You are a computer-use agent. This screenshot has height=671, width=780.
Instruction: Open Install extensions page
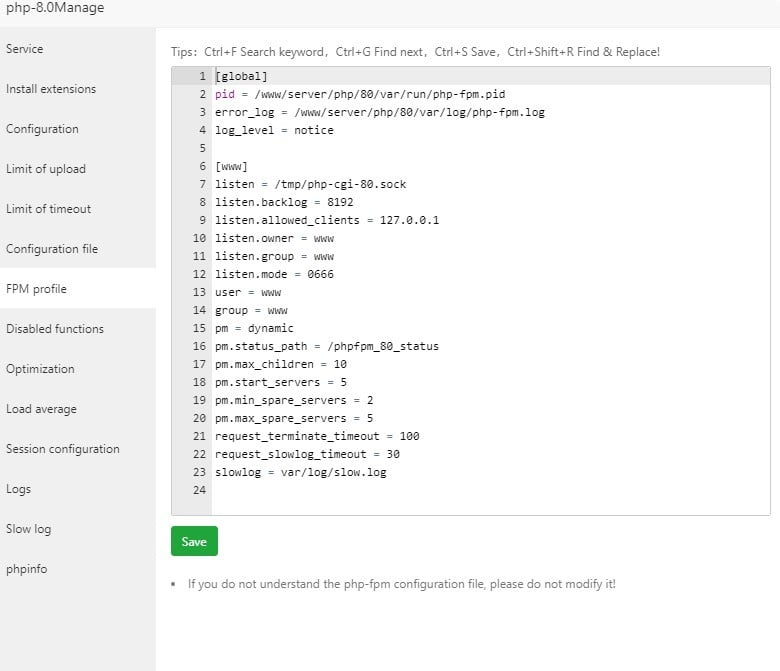point(51,89)
